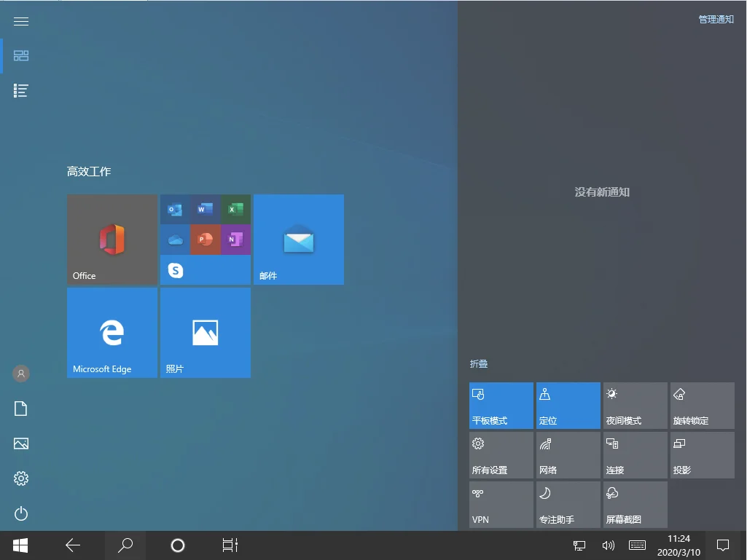Launch the Office tile
This screenshot has height=560, width=747.
point(112,240)
